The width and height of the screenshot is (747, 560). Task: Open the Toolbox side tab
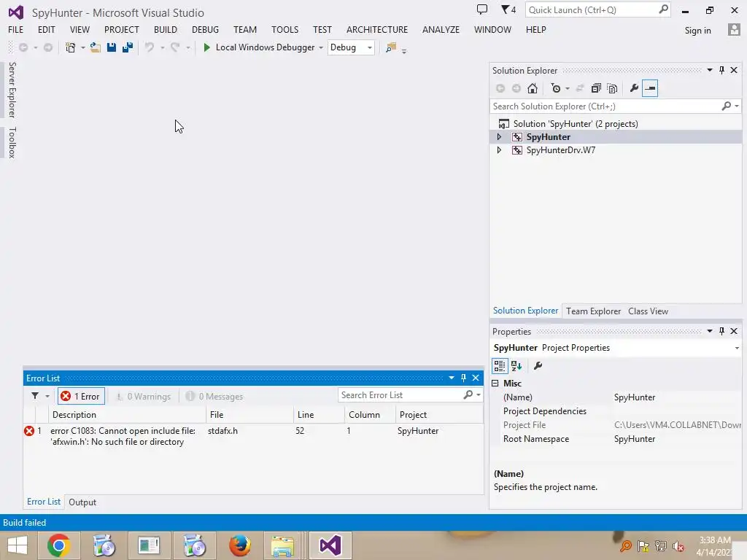[x=12, y=142]
